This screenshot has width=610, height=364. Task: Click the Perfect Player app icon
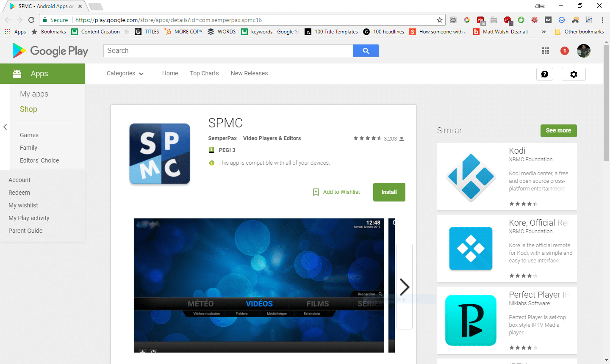471,320
